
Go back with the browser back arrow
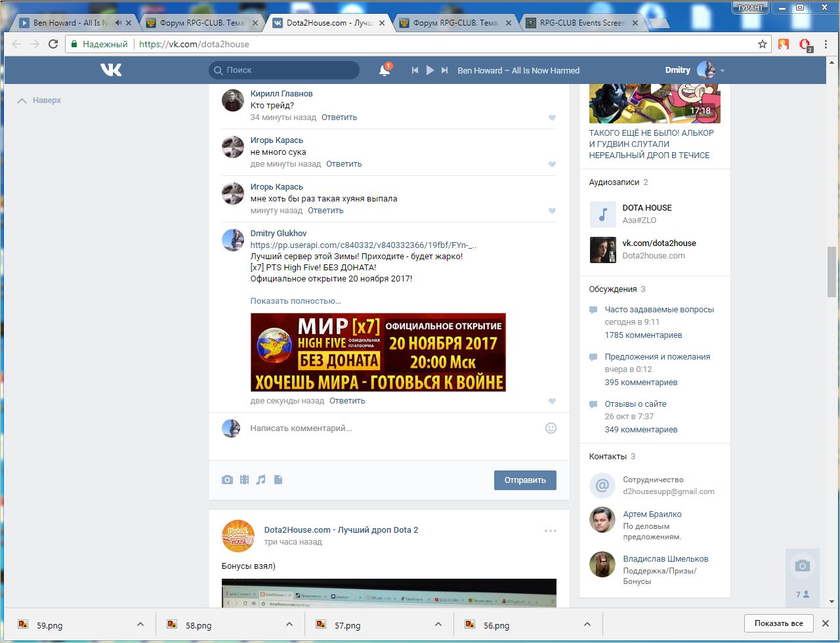click(x=16, y=45)
